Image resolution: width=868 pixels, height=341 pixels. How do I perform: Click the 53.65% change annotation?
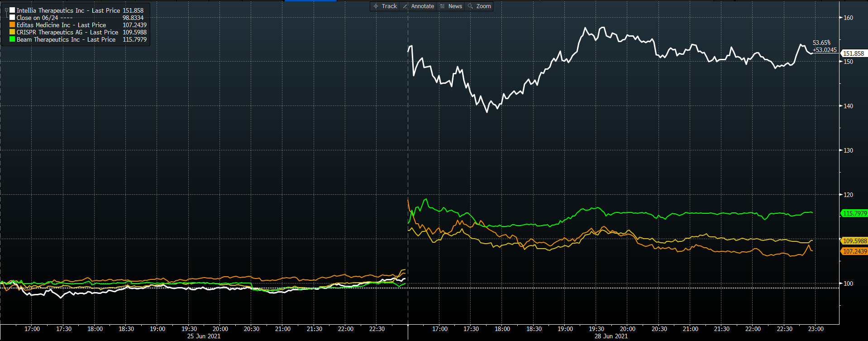pyautogui.click(x=822, y=43)
